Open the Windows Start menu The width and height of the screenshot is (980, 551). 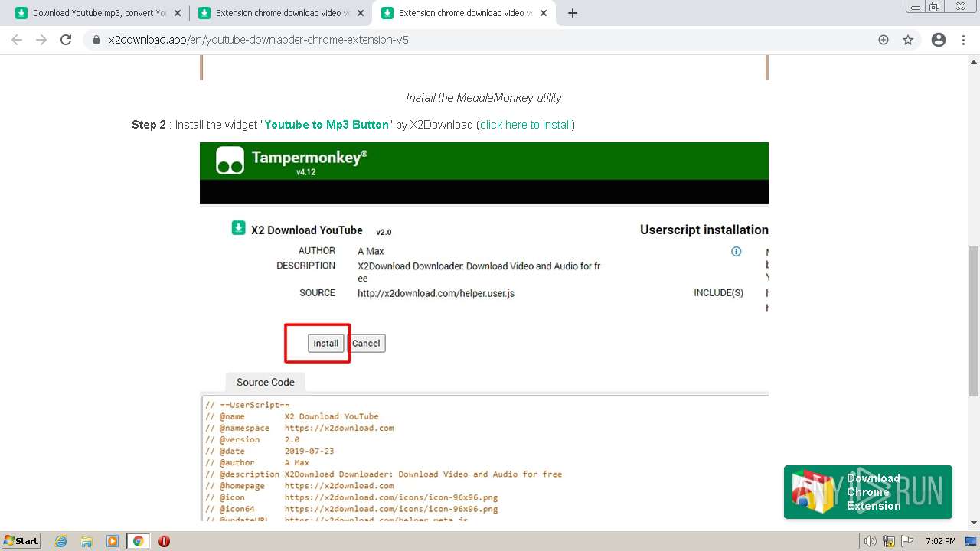pos(21,541)
